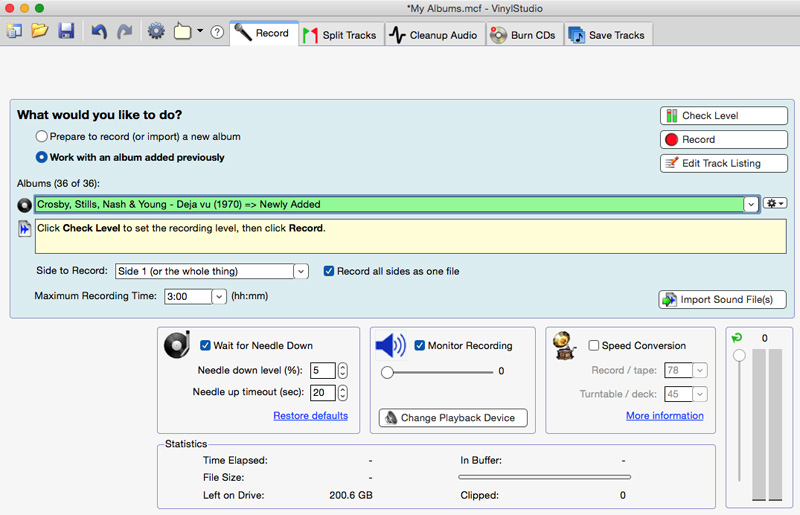800x515 pixels.
Task: Click the Redo arrow icon
Action: 124,32
